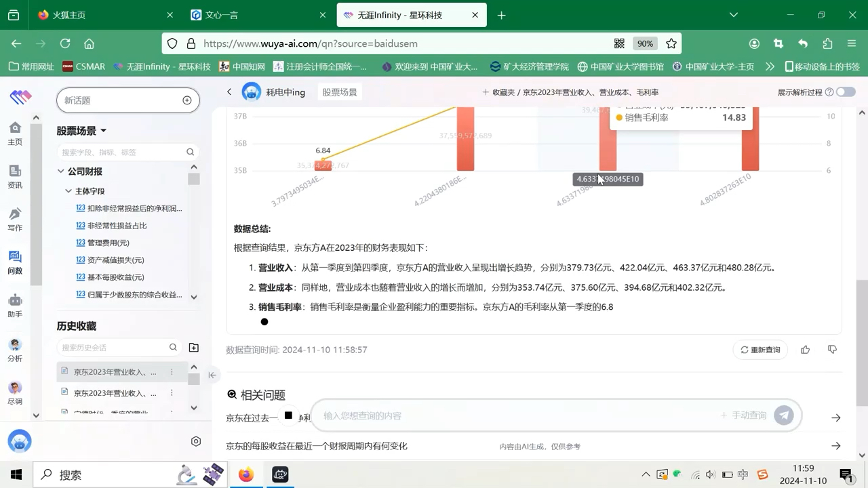Click the page zoom 90% indicator

click(645, 43)
